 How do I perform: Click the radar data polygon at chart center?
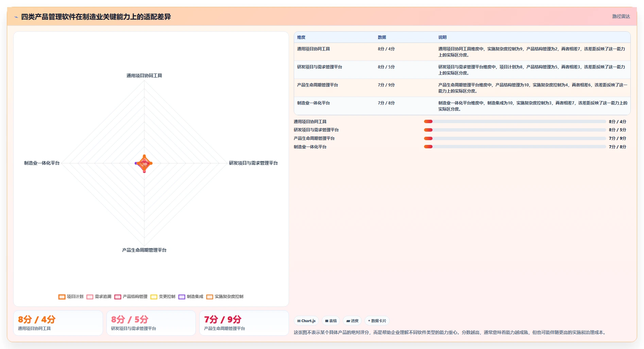[x=144, y=164]
